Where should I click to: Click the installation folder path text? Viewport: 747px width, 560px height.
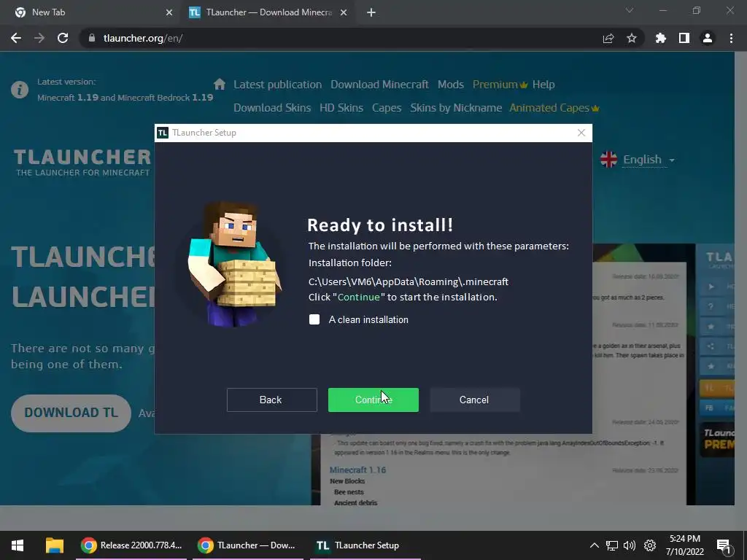pos(409,282)
